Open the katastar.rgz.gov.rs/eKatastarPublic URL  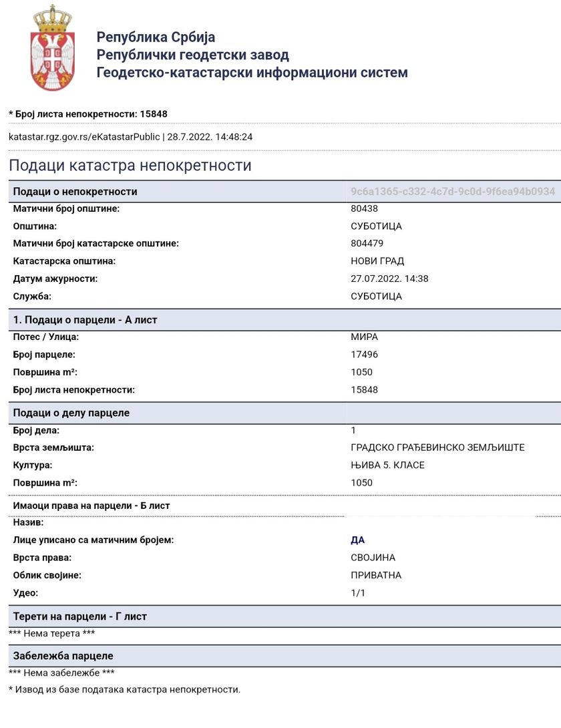(x=84, y=137)
